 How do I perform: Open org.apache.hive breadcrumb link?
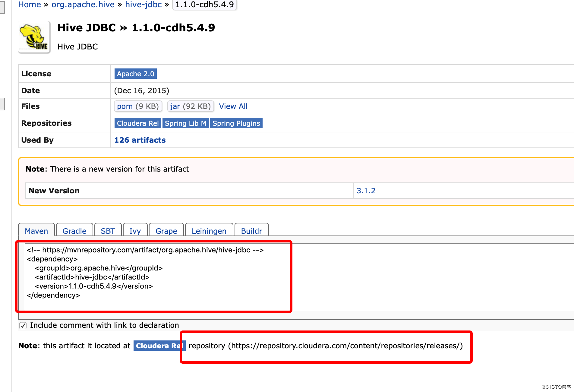click(x=83, y=5)
